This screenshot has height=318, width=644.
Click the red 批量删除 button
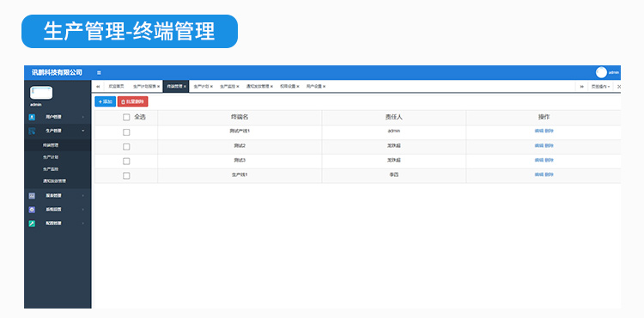pyautogui.click(x=132, y=101)
